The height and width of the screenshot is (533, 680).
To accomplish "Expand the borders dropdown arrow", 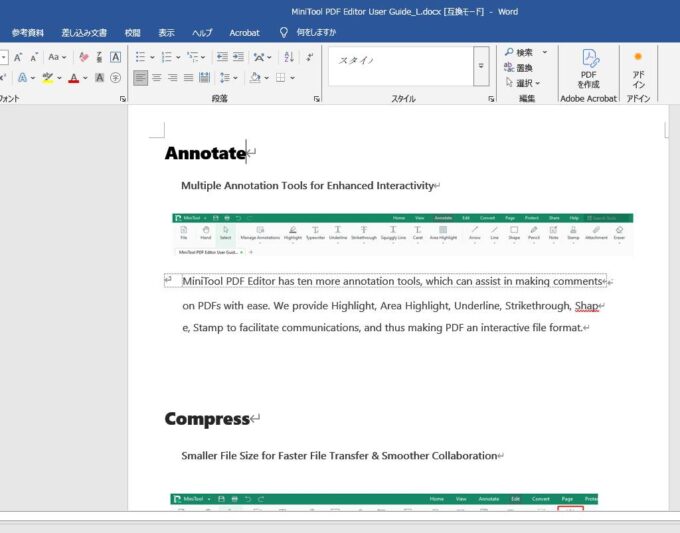I will (x=293, y=78).
